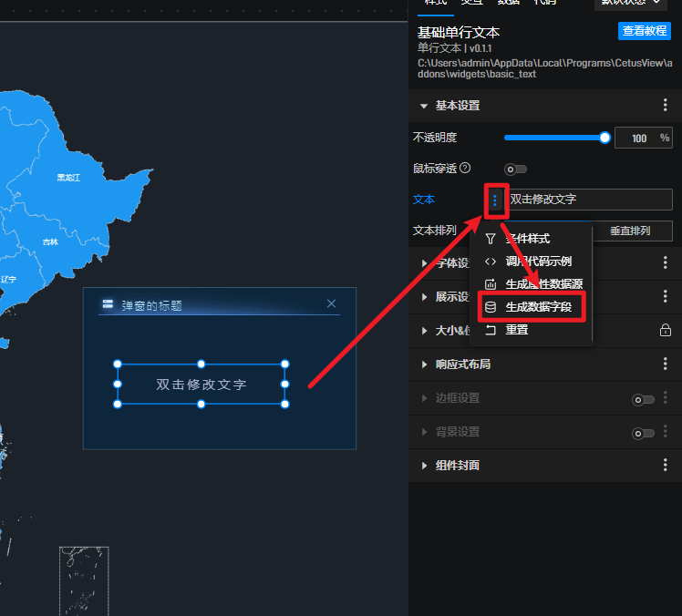
Task: Click the 双击修改文字 text input field
Action: tap(589, 200)
